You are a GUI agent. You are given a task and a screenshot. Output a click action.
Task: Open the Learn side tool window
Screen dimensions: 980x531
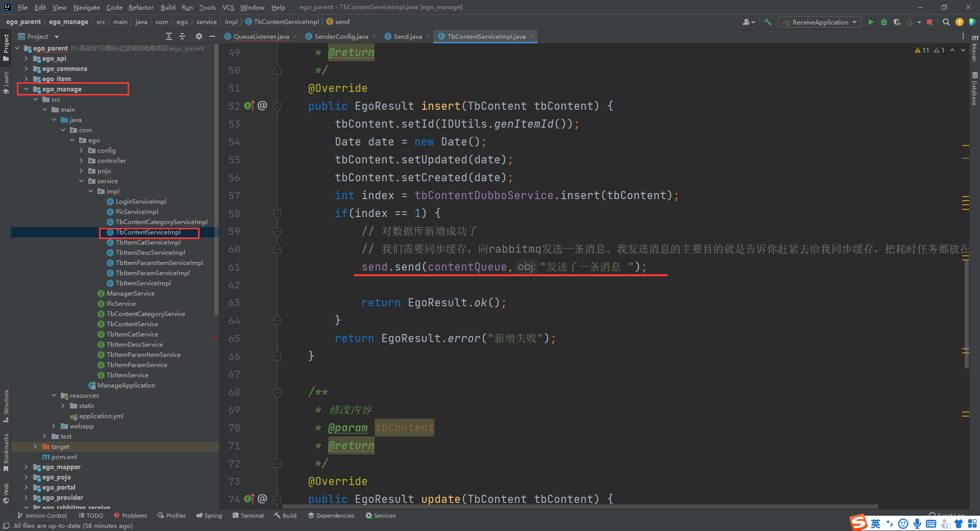coord(6,82)
